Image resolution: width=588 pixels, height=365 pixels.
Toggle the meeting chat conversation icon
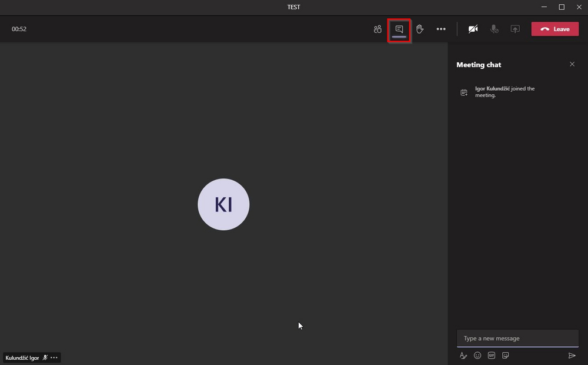[x=399, y=29]
